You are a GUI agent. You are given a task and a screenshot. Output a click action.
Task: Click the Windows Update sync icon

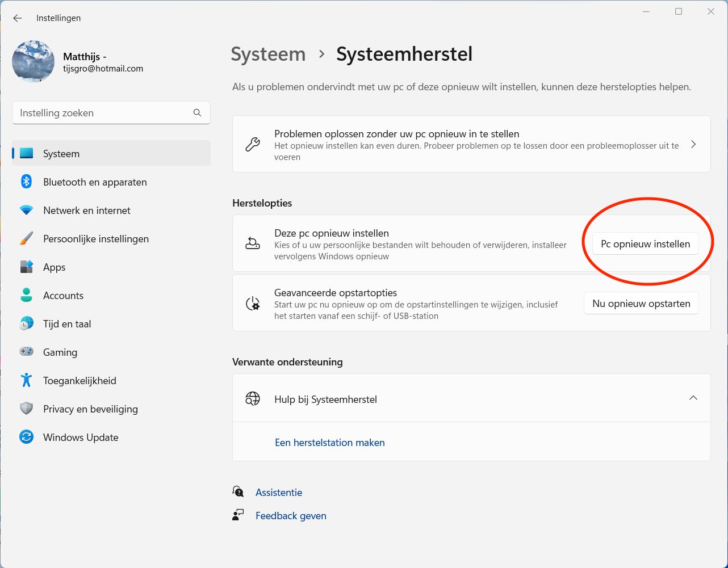pos(26,437)
